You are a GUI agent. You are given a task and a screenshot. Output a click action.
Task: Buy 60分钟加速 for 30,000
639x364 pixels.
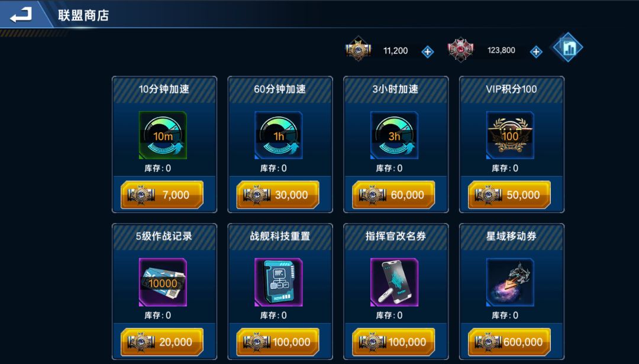click(x=278, y=195)
